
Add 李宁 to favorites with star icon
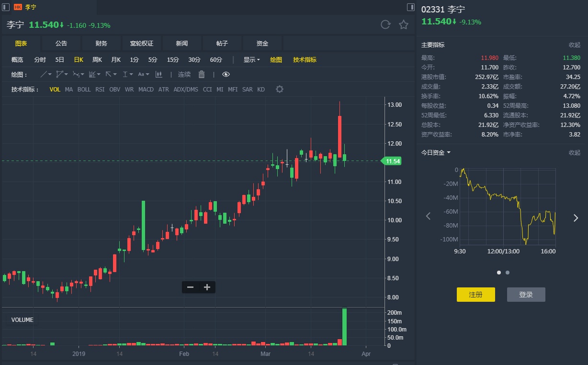click(x=404, y=24)
